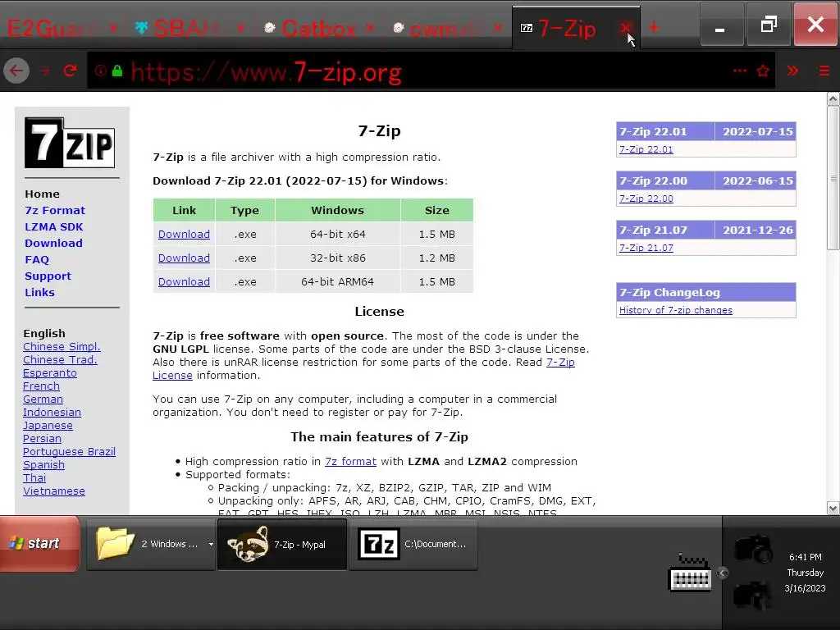Screen dimensions: 840x630
Task: Switch language to Chinese Simpl.
Action: pyautogui.click(x=62, y=347)
